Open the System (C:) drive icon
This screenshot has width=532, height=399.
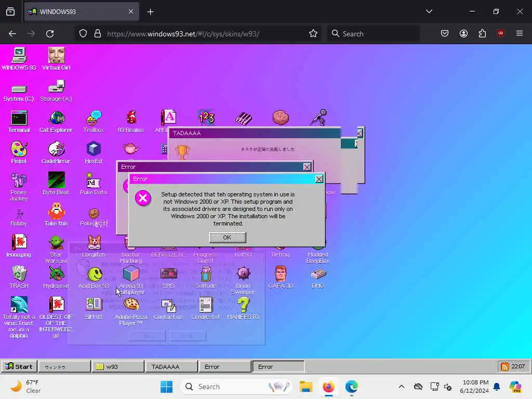(19, 93)
